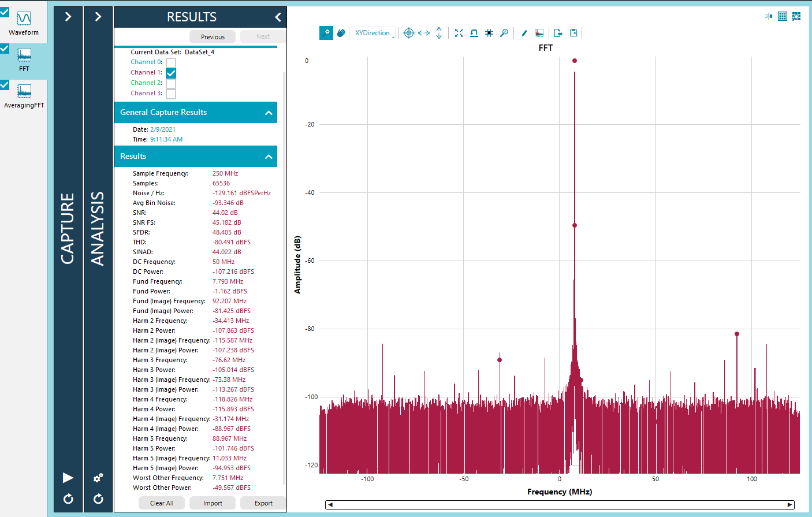Open the XYDirection dropdown
Viewport: 812px width, 517px height.
pos(373,33)
